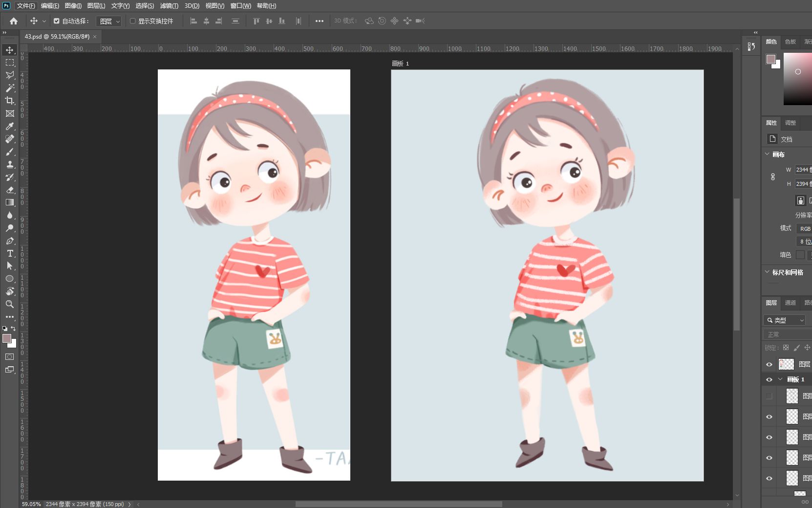
Task: Select the Pen tool
Action: tap(10, 241)
